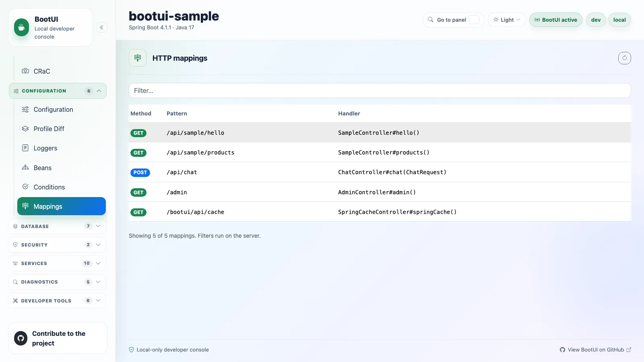Click the Go to panel search button
The width and height of the screenshot is (644, 362).
453,20
